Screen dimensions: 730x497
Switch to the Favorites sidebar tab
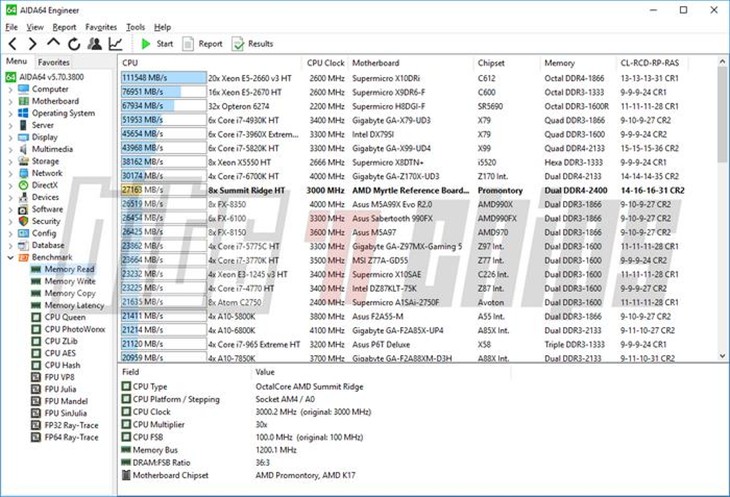(54, 62)
